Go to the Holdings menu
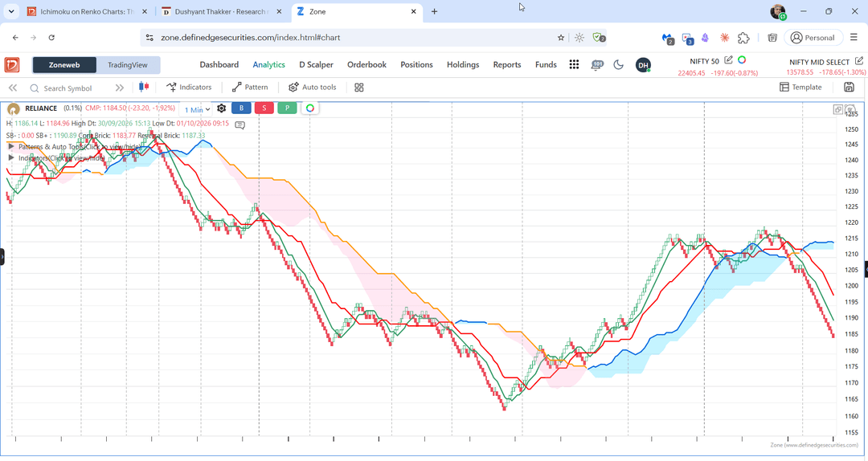The height and width of the screenshot is (461, 868). pyautogui.click(x=463, y=65)
